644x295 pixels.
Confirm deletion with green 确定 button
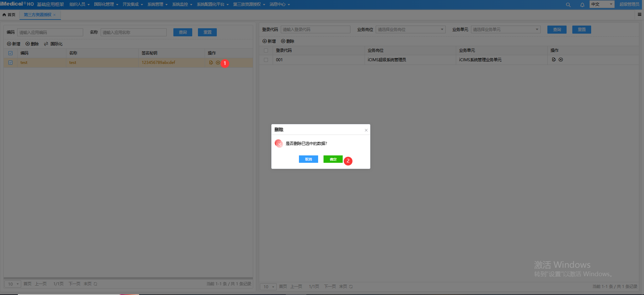tap(333, 159)
